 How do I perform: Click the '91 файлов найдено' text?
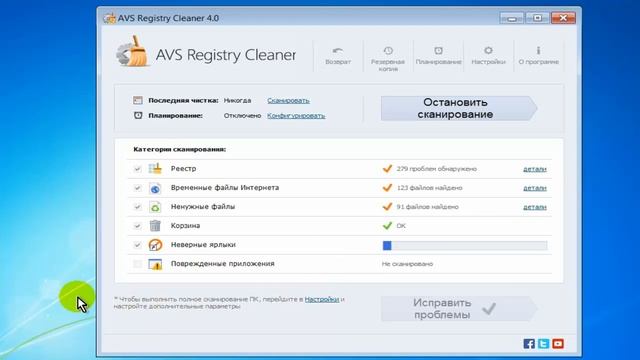[427, 207]
